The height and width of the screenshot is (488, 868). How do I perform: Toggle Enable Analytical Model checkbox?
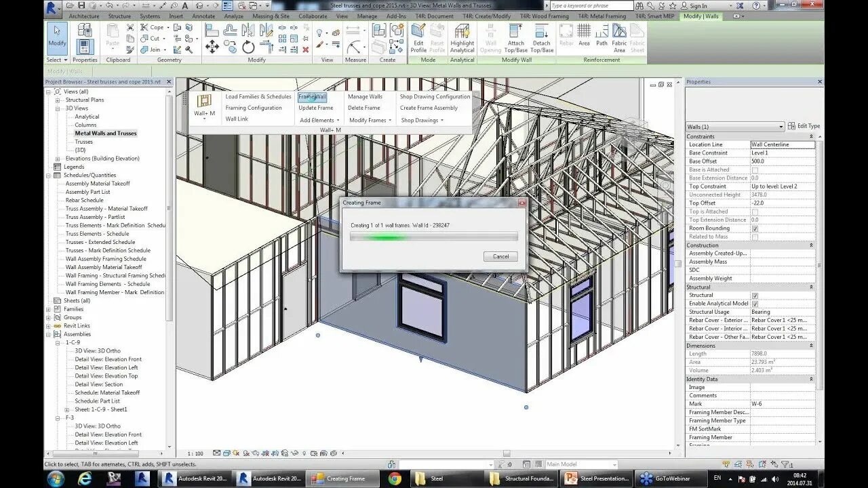click(755, 304)
